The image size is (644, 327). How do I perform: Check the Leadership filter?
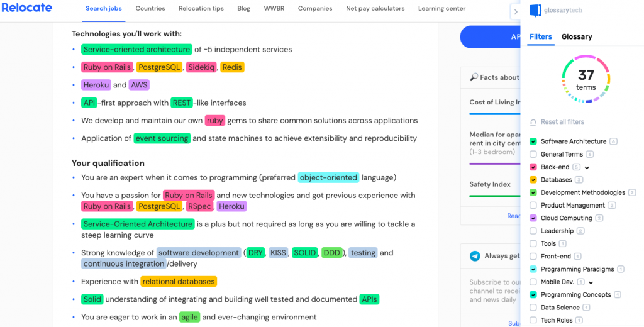click(x=533, y=231)
